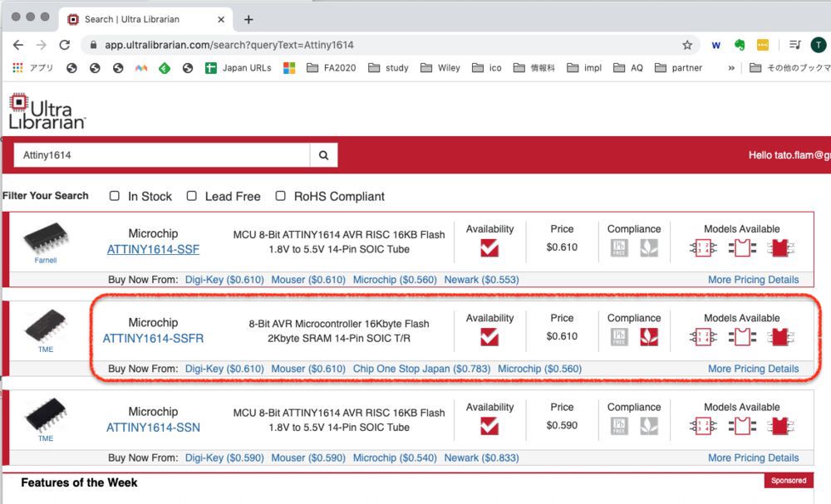Screen dimensions: 831x504
Task: Open the partner bookmark folder
Action: click(x=678, y=68)
